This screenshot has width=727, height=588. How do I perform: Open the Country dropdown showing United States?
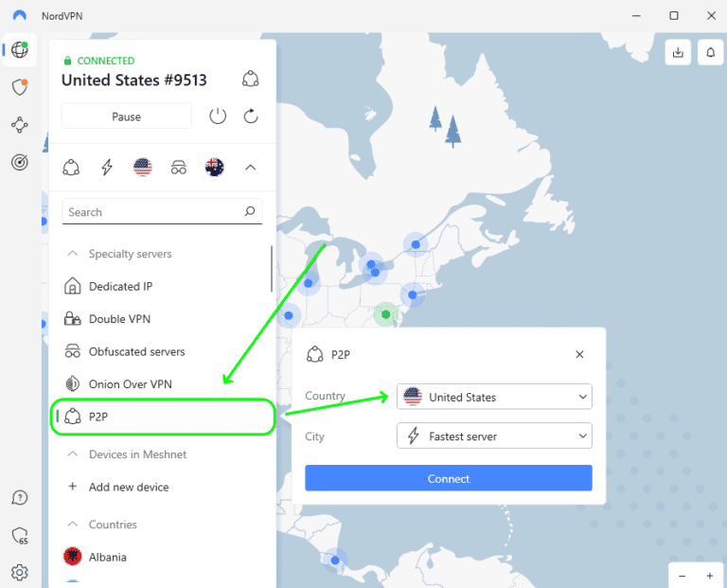pos(494,397)
